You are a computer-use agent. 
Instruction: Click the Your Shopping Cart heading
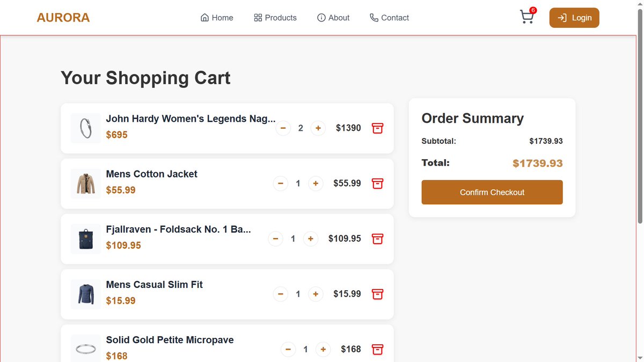(x=145, y=78)
